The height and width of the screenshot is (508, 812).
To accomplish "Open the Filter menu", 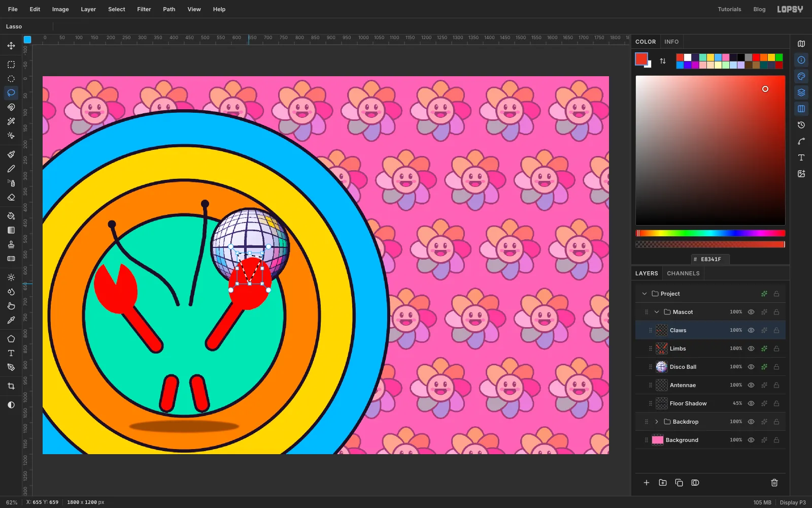I will point(144,9).
